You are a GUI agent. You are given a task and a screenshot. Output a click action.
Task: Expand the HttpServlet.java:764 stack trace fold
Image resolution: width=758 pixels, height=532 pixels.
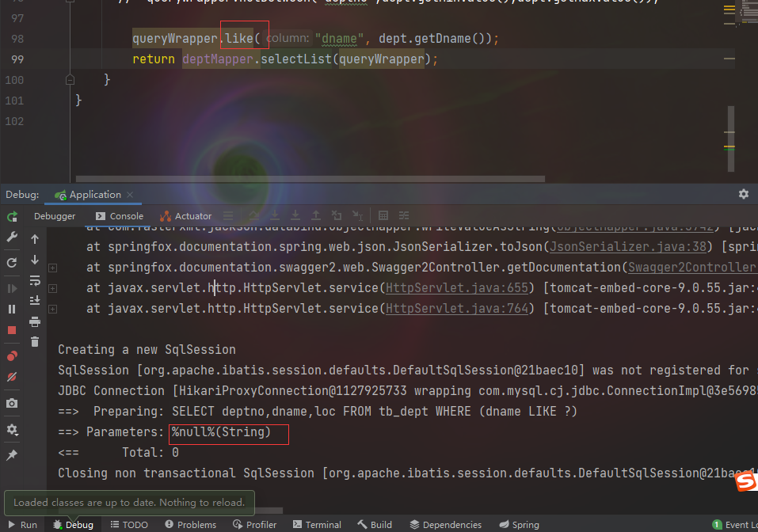53,309
